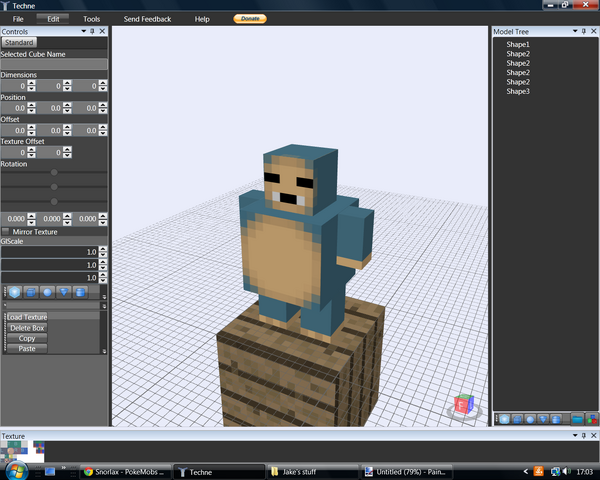Click the show desktop quick launch icon
This screenshot has height=480, width=600.
tap(50, 472)
